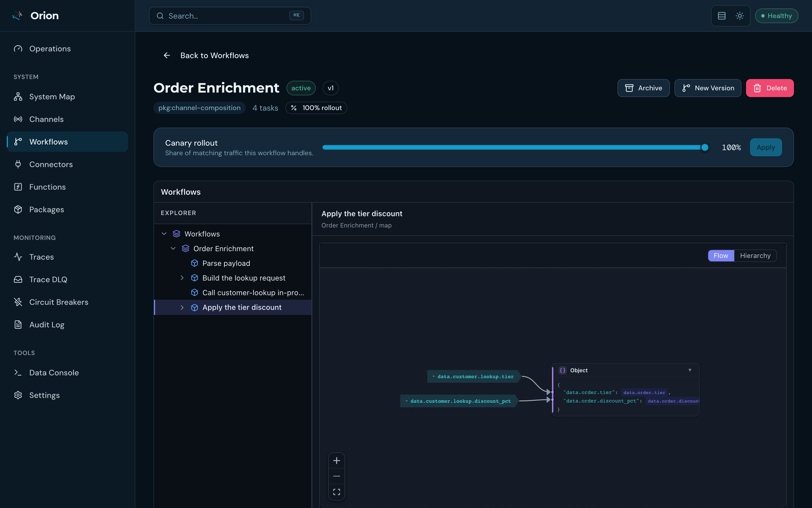Create a New Version
Screen dimensions: 812x508
click(x=708, y=88)
